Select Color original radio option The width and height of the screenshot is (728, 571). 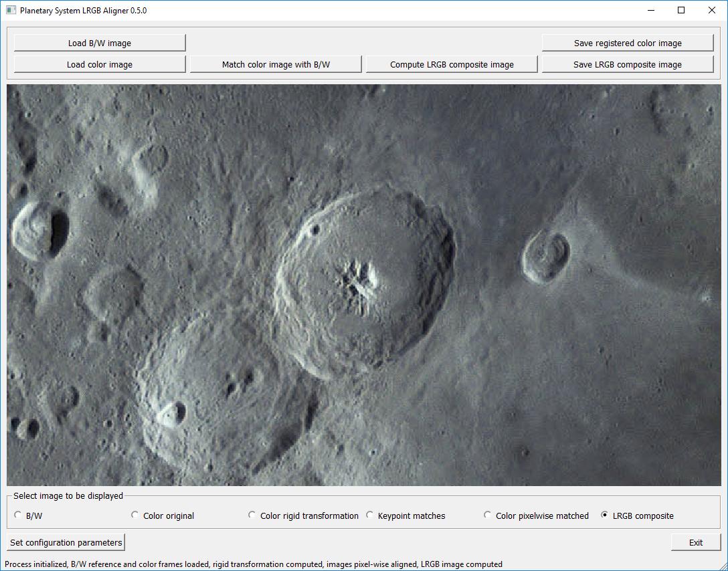(163, 516)
